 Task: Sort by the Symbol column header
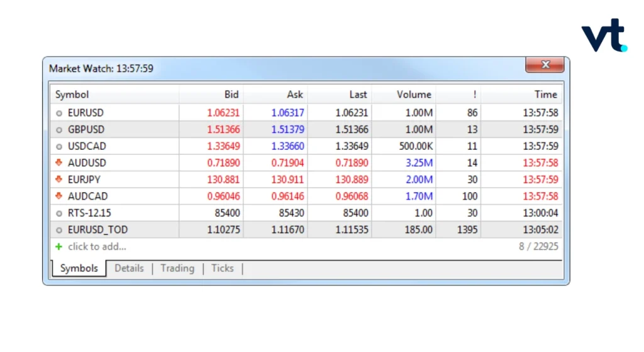pyautogui.click(x=114, y=94)
